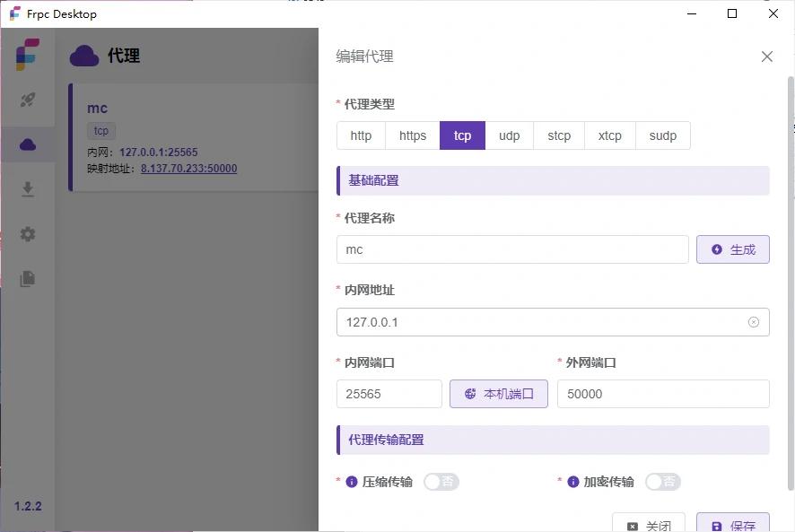
Task: Open settings gear in sidebar
Action: tap(28, 234)
